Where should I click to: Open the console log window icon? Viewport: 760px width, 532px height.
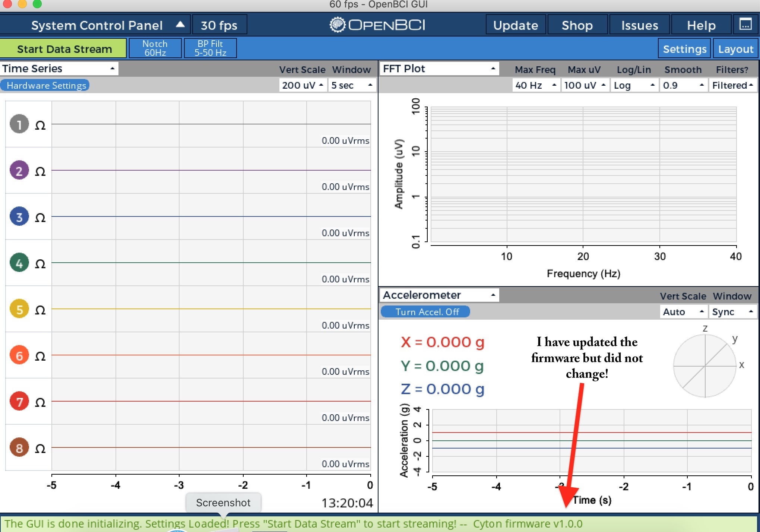tap(745, 25)
